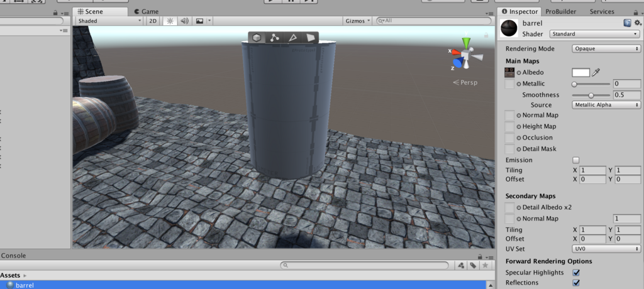Screen dimensions: 644x289
Task: Click Secondary Maps Tiling Y field
Action: pyautogui.click(x=628, y=230)
